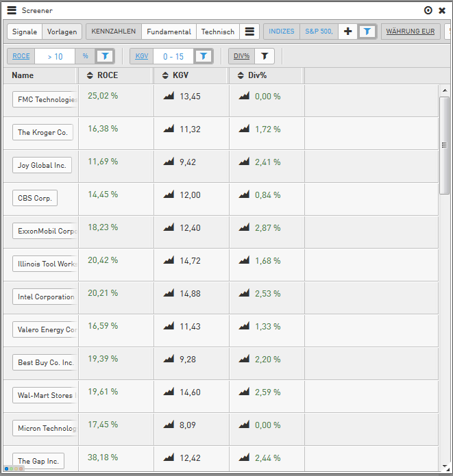
Task: Open KGV chart icon for Valero Energy
Action: point(169,326)
